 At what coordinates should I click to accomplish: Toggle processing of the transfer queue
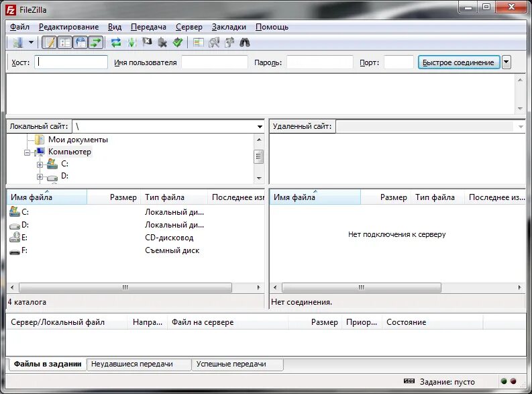[x=132, y=42]
